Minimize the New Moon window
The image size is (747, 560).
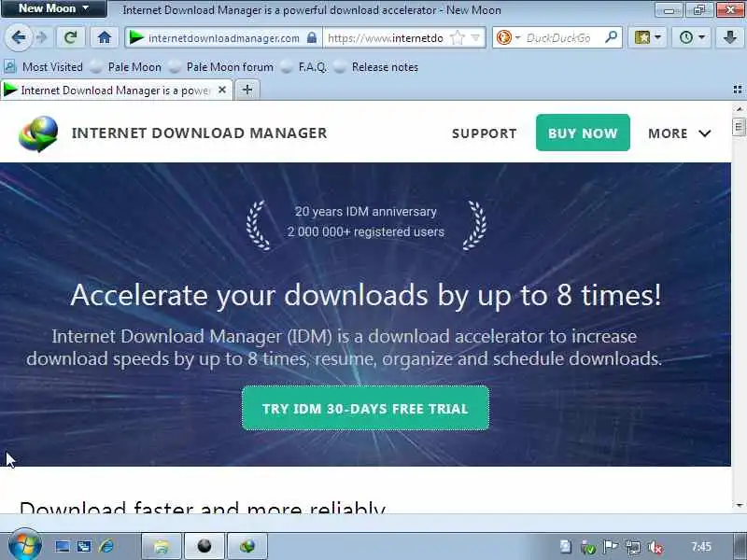click(x=669, y=9)
